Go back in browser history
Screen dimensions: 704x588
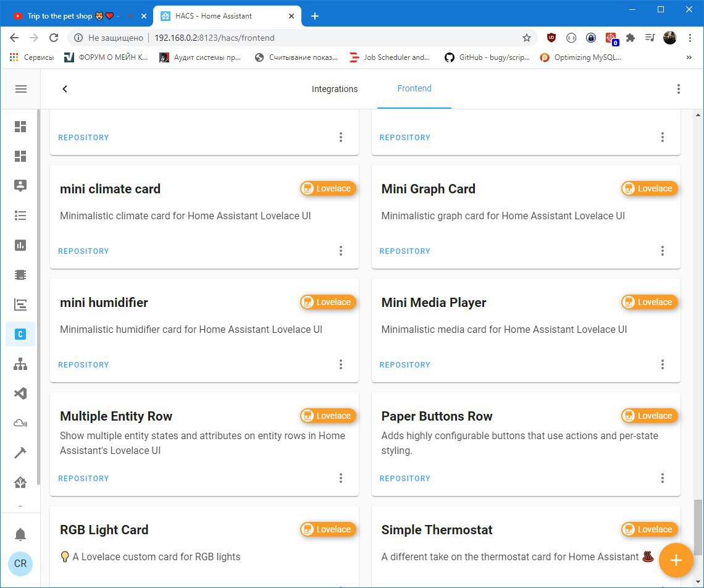[14, 38]
